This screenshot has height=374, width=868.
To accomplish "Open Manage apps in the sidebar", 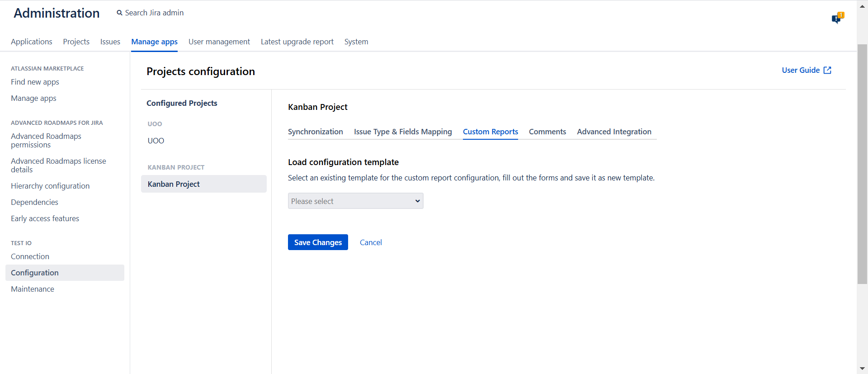I will tap(33, 98).
